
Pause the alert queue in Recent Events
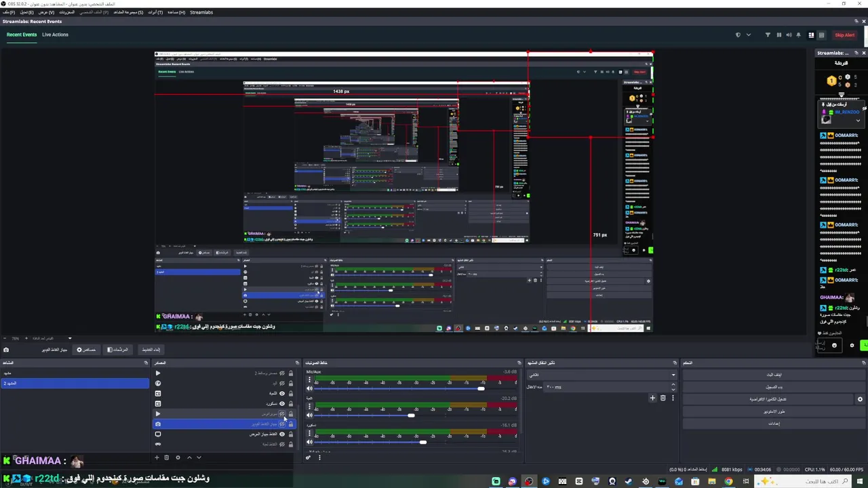tap(779, 35)
